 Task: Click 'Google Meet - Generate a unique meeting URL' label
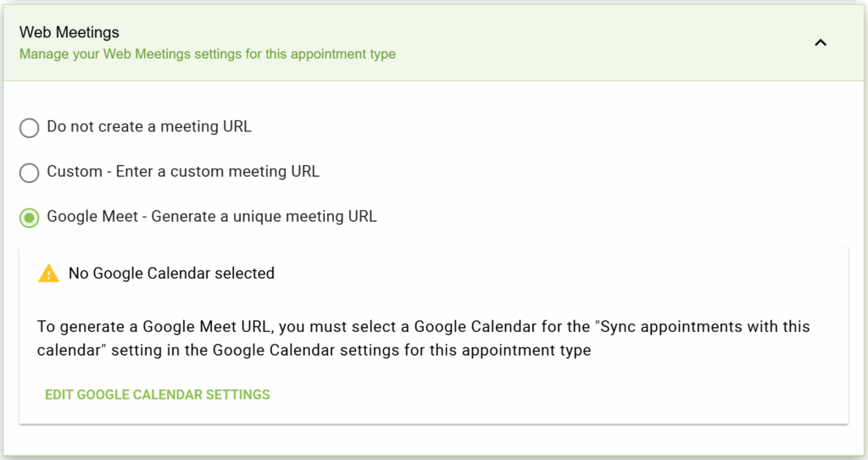pos(212,217)
